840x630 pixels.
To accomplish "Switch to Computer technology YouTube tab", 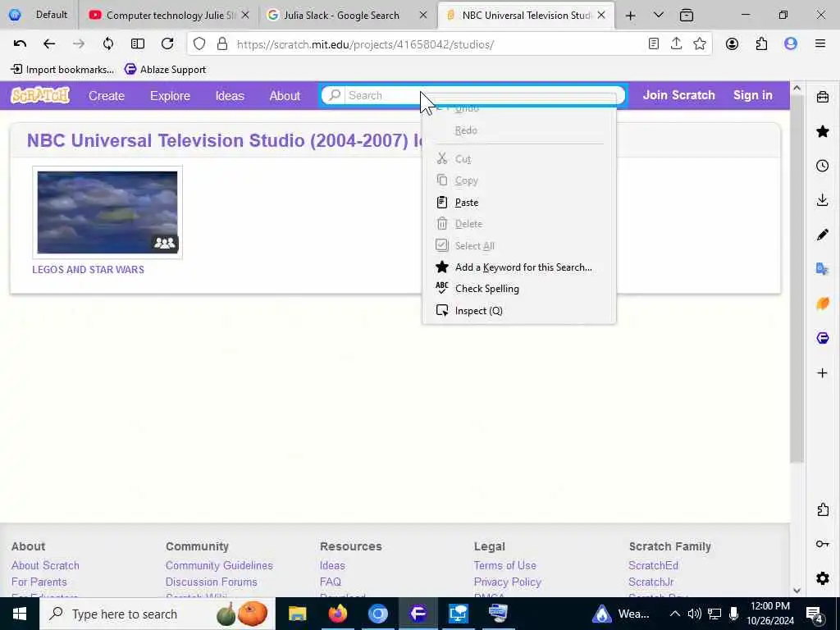I will point(169,15).
